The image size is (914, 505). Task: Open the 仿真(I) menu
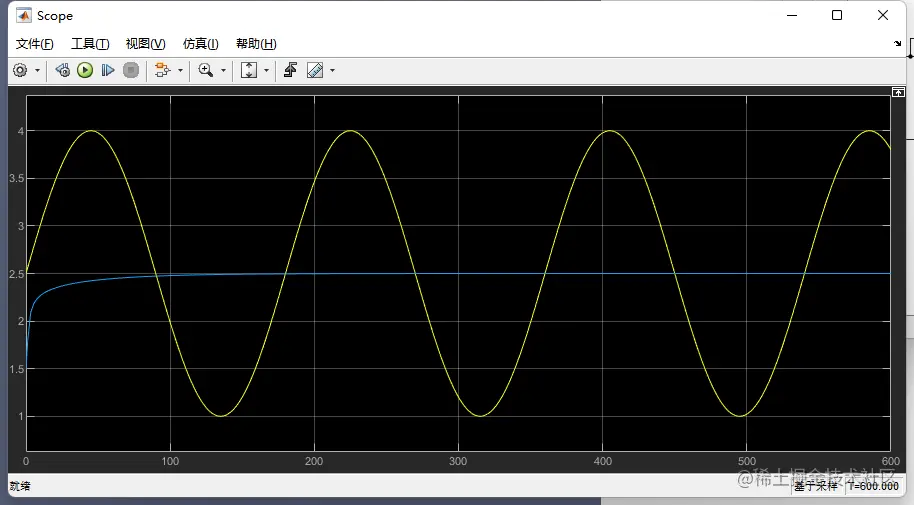(201, 44)
